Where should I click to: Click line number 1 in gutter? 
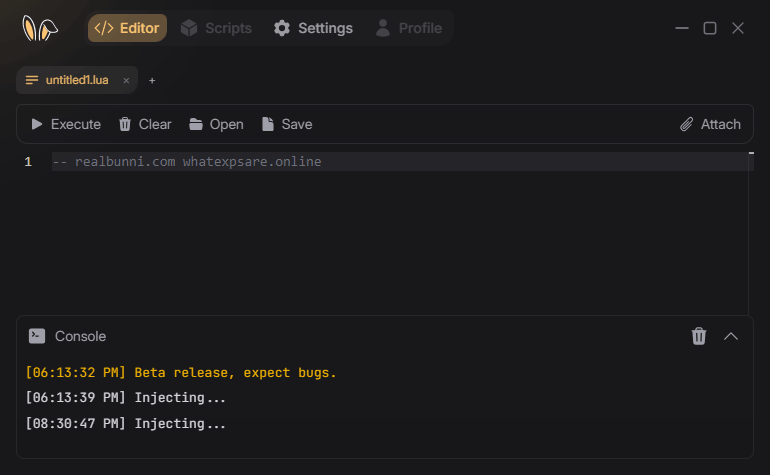(28, 162)
